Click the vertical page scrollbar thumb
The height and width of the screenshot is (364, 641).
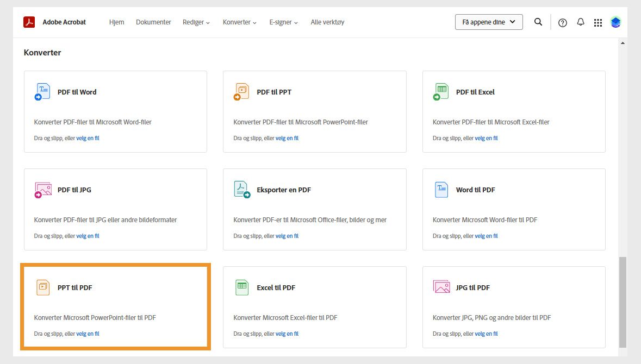coord(623,302)
